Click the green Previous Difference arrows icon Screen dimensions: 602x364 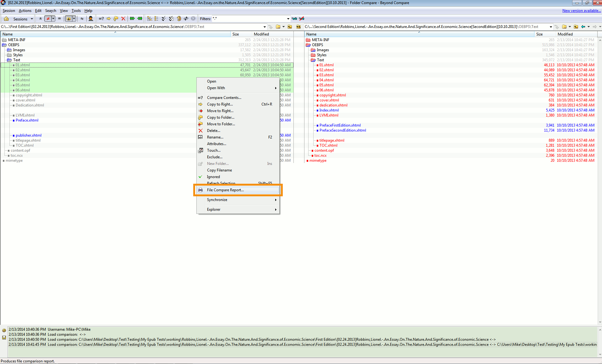pyautogui.click(x=140, y=19)
